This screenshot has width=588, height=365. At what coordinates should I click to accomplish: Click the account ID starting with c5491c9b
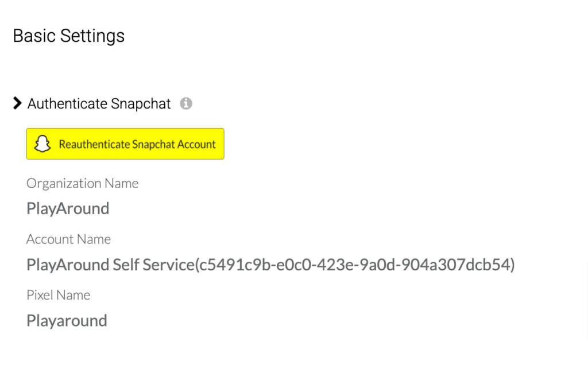tap(353, 265)
